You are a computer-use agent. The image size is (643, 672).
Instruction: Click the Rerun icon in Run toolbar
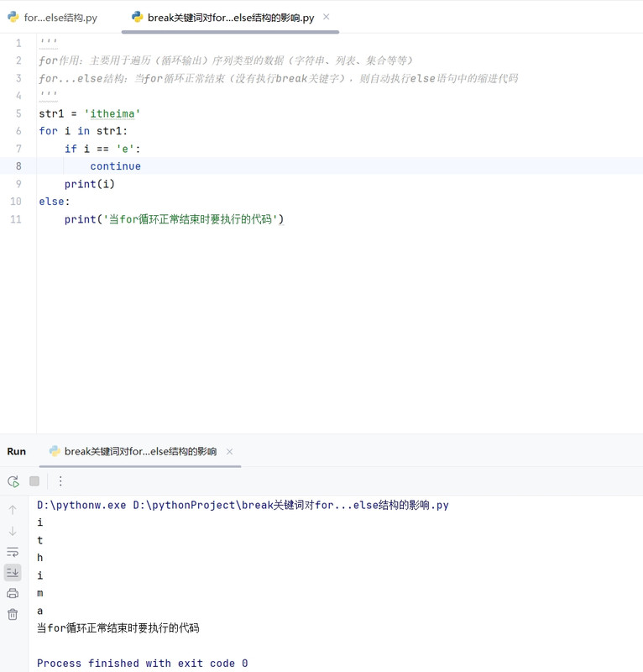(13, 481)
